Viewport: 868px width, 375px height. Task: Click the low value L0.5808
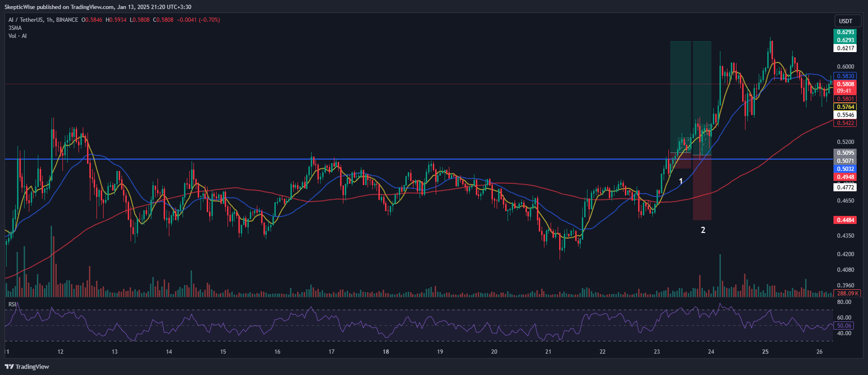140,20
